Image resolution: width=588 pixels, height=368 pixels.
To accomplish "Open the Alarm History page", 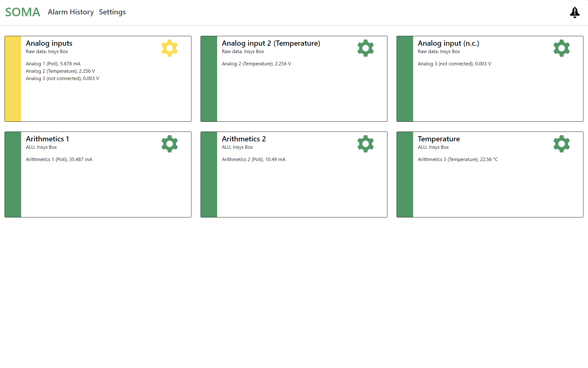I will (71, 12).
